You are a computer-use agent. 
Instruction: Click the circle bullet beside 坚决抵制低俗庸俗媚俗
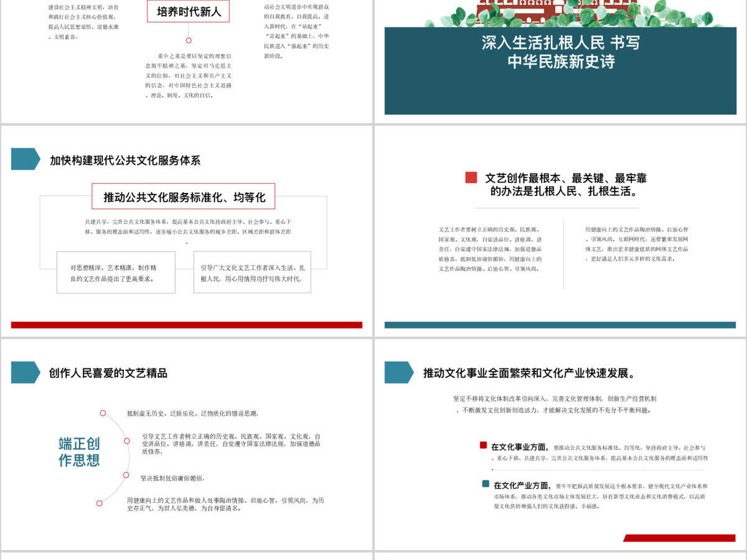click(126, 475)
